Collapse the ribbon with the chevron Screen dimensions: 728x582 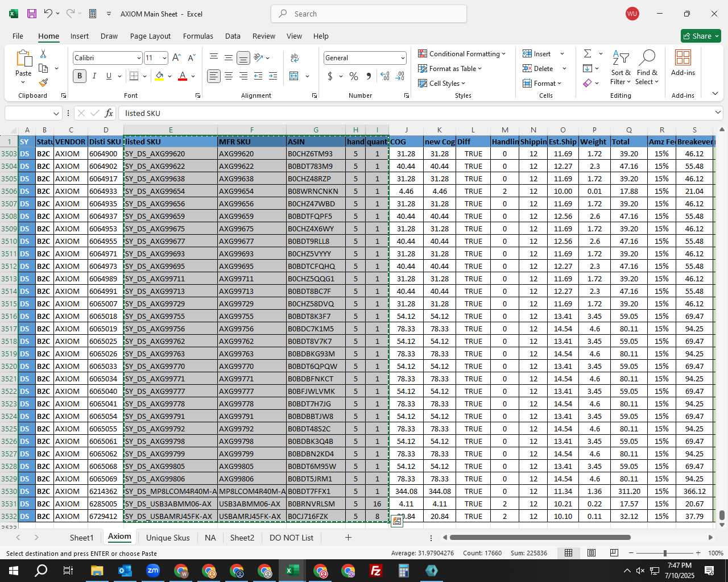pyautogui.click(x=715, y=93)
